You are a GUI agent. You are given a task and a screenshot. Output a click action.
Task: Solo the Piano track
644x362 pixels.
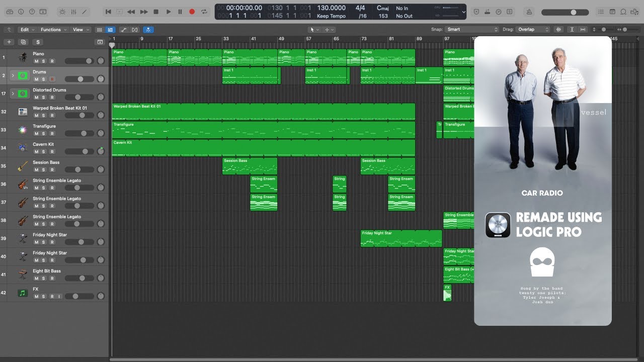tap(44, 61)
